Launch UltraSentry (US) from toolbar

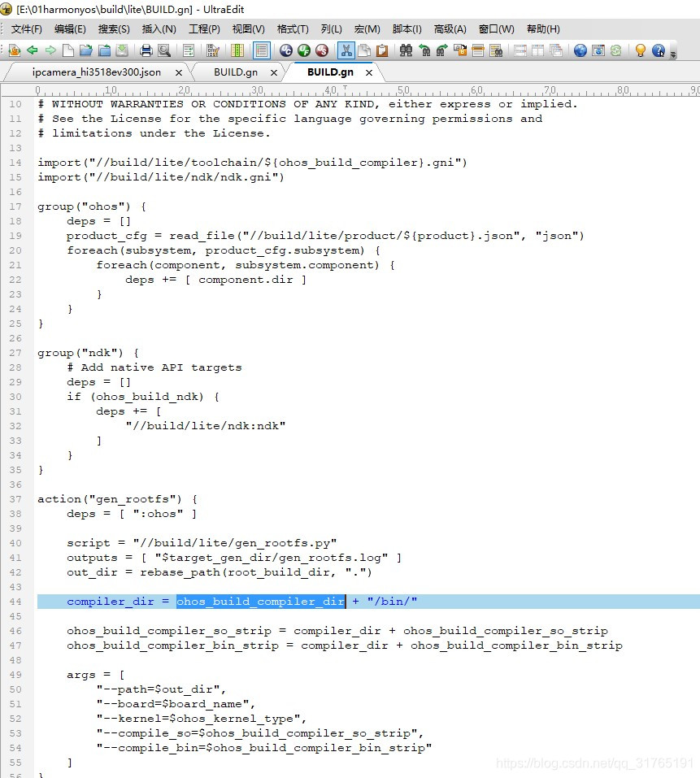point(322,50)
